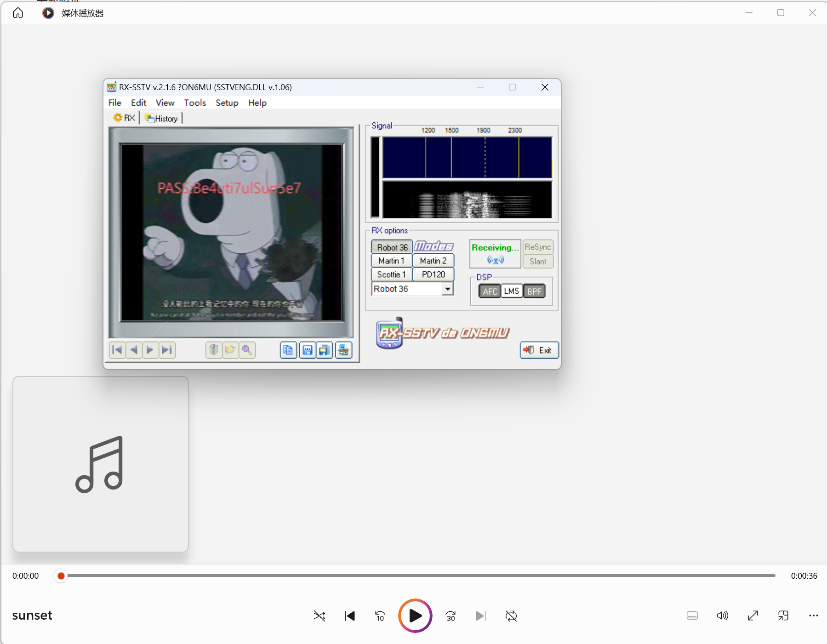Screen dimensions: 827x644
Task: Skip to previous track in media player
Action: pyautogui.click(x=350, y=616)
